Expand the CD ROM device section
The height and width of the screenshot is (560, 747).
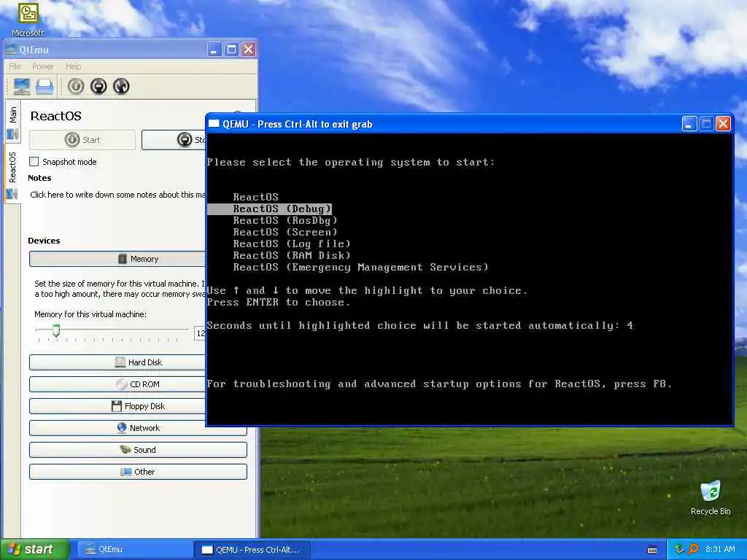[x=117, y=384]
